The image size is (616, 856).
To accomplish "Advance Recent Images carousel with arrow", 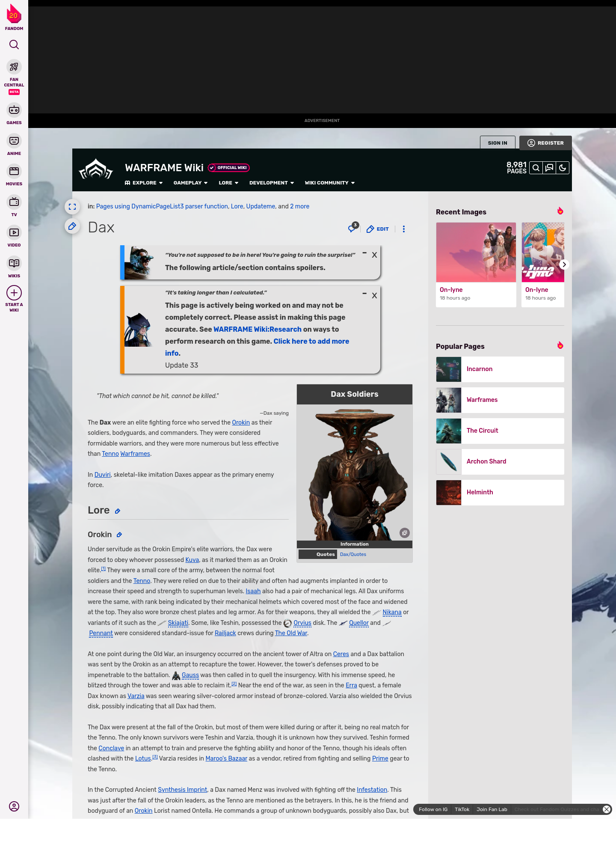I will coord(564,265).
